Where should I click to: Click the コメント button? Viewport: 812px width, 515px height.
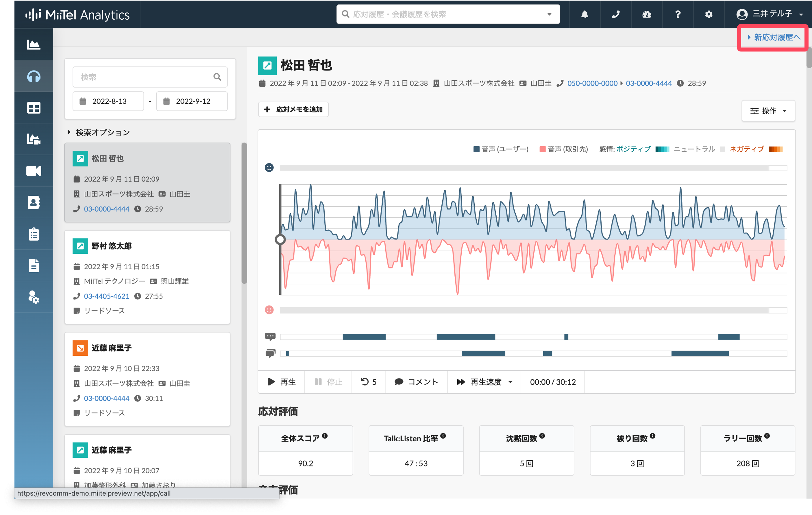pyautogui.click(x=416, y=382)
